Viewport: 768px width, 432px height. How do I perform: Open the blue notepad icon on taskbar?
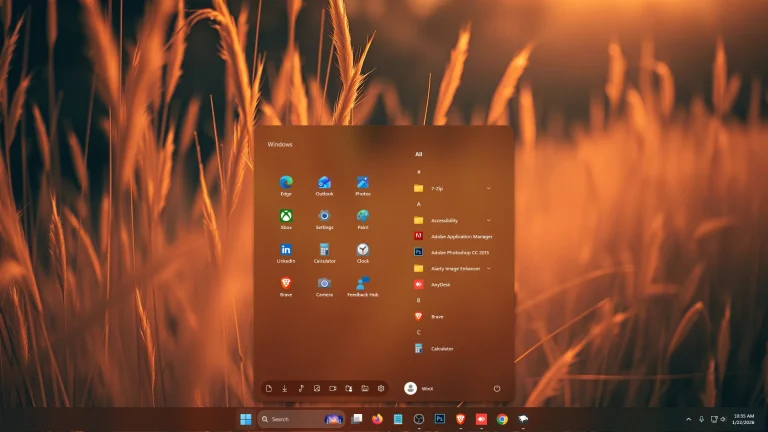398,419
